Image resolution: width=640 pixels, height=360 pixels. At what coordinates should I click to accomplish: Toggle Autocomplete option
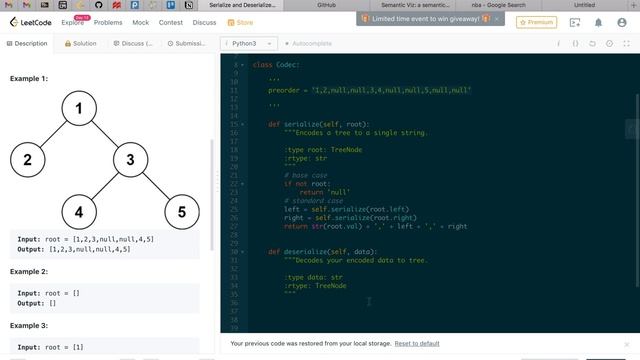(x=308, y=43)
